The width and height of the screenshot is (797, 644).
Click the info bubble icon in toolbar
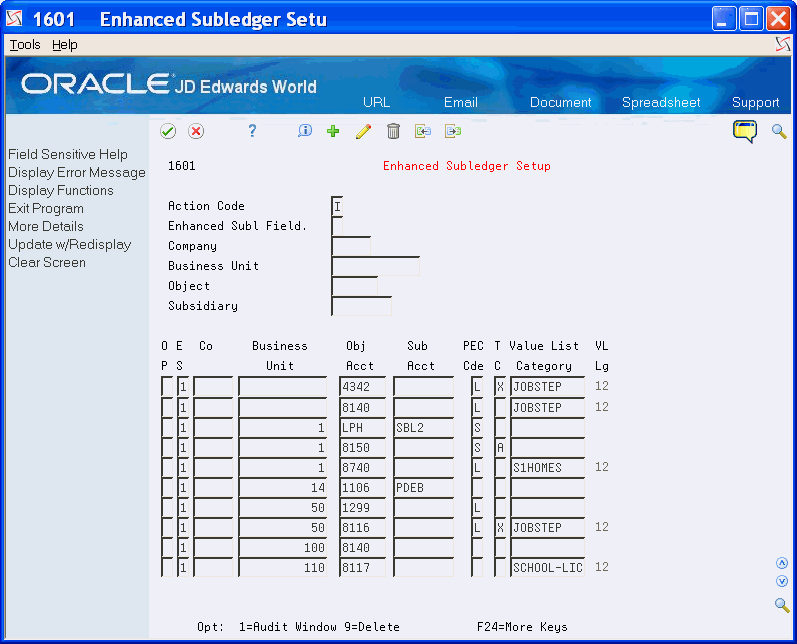pyautogui.click(x=304, y=131)
